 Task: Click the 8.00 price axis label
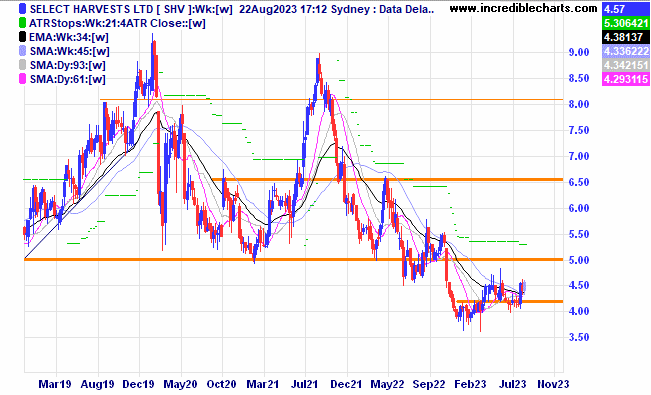coord(579,104)
